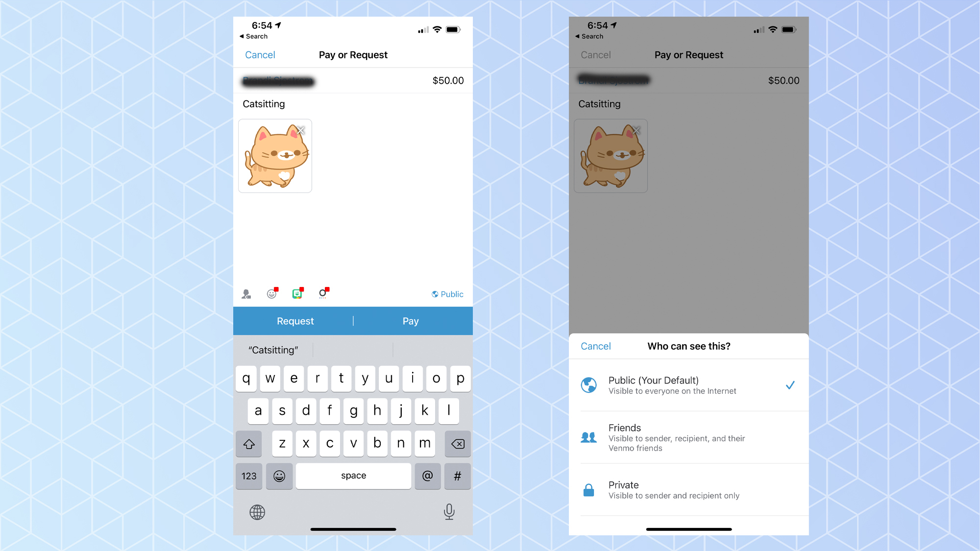Expand the 123 keyboard mode
Viewport: 980px width, 551px height.
[248, 476]
